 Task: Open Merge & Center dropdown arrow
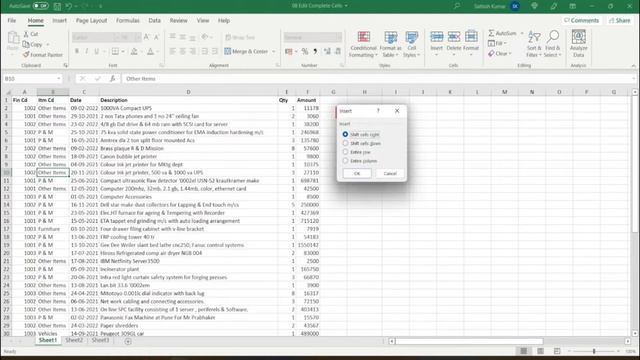pyautogui.click(x=274, y=51)
